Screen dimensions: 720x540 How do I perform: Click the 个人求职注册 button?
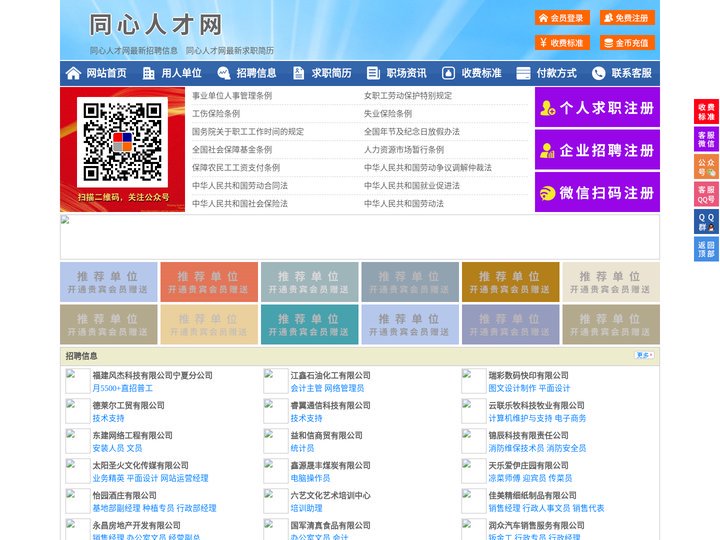click(x=597, y=107)
